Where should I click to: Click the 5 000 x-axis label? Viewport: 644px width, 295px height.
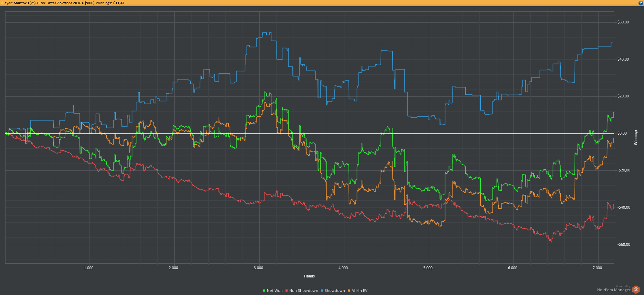coord(428,268)
